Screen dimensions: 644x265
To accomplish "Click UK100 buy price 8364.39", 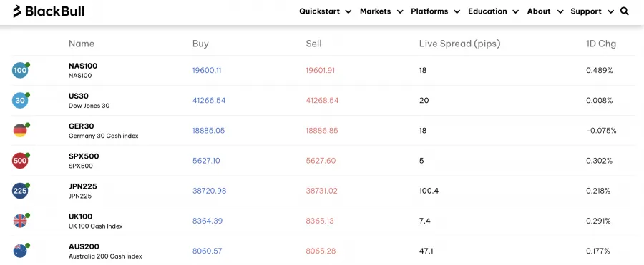I will [208, 221].
